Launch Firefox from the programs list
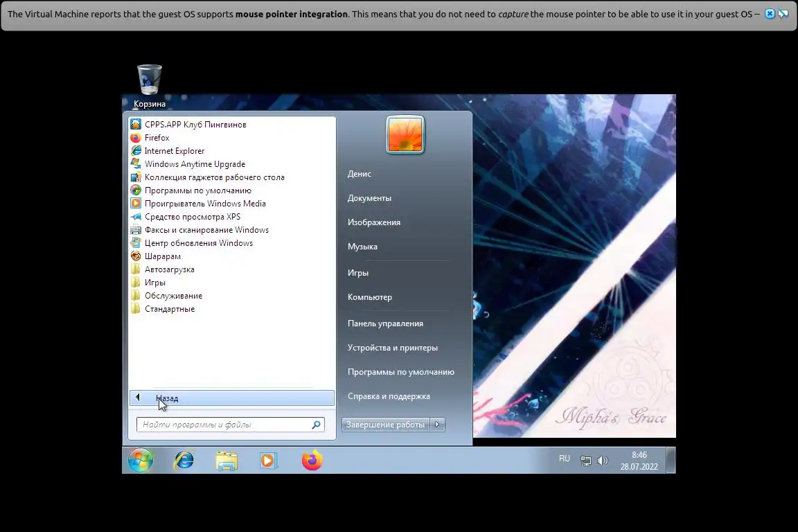The height and width of the screenshot is (532, 798). coord(157,137)
